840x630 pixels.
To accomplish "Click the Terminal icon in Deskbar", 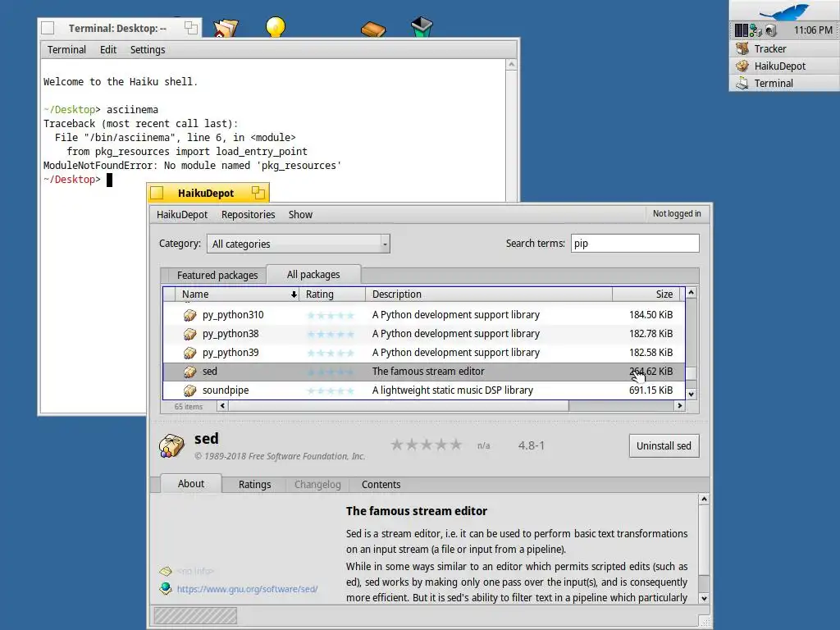I will [x=742, y=83].
